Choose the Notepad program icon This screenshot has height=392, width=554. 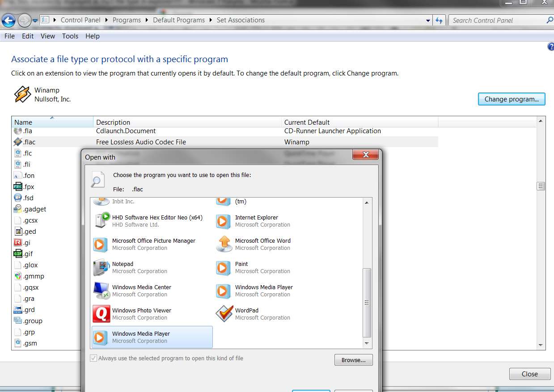[101, 267]
